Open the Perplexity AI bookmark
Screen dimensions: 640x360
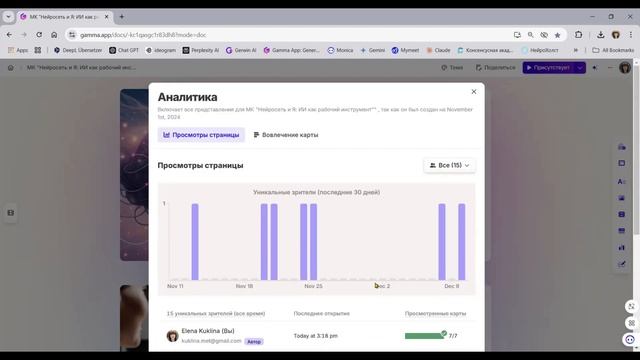coord(200,50)
